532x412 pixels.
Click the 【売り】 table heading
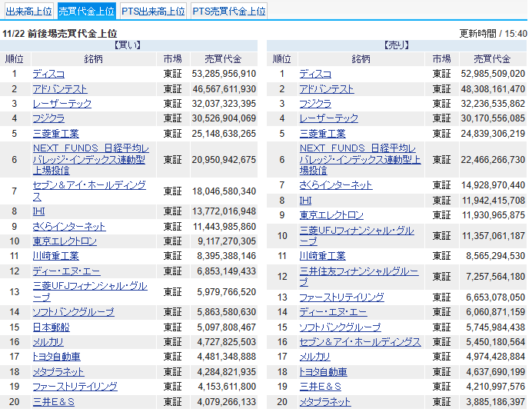397,45
